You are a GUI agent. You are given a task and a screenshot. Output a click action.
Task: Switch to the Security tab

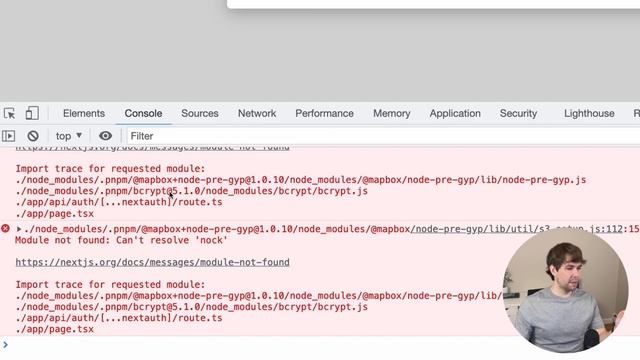[x=518, y=113]
